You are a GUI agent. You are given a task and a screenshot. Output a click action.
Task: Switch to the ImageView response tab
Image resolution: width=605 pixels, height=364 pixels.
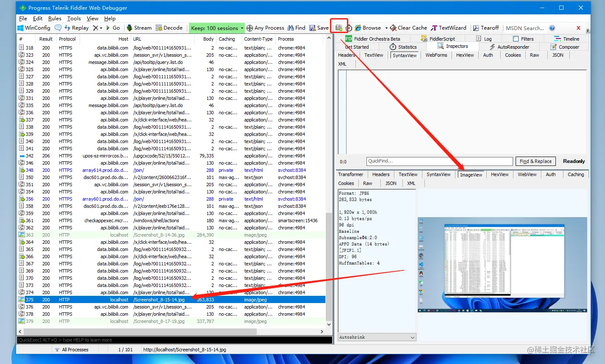(x=471, y=174)
